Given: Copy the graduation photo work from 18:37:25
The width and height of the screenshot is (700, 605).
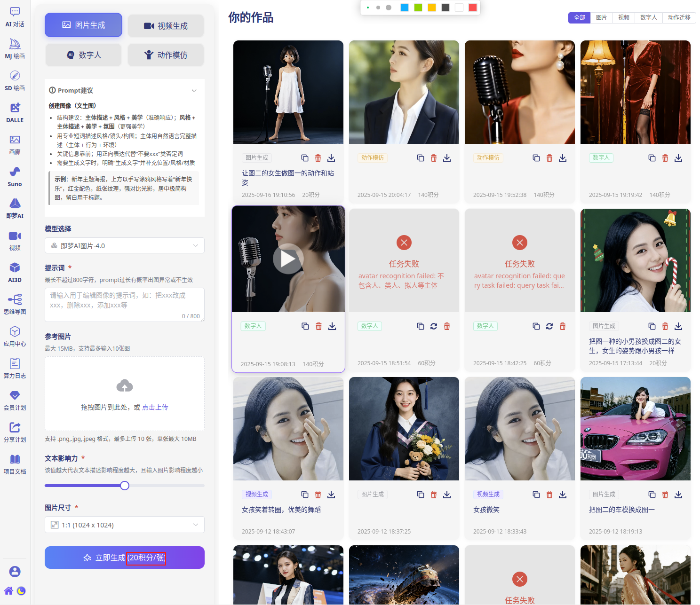Looking at the screenshot, I should coord(421,495).
